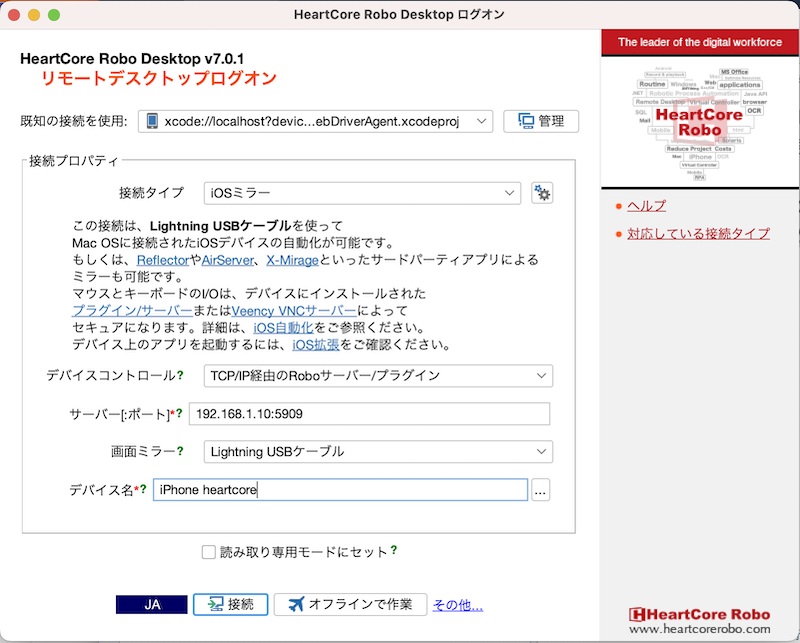Click help question mark beside 画面ミラー

tap(180, 451)
